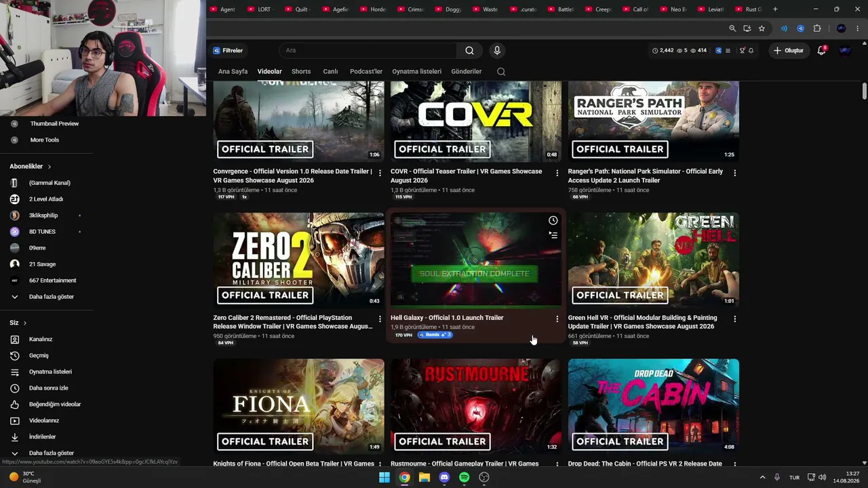Switch to the Shorts tab
Image resolution: width=868 pixels, height=488 pixels.
click(301, 71)
